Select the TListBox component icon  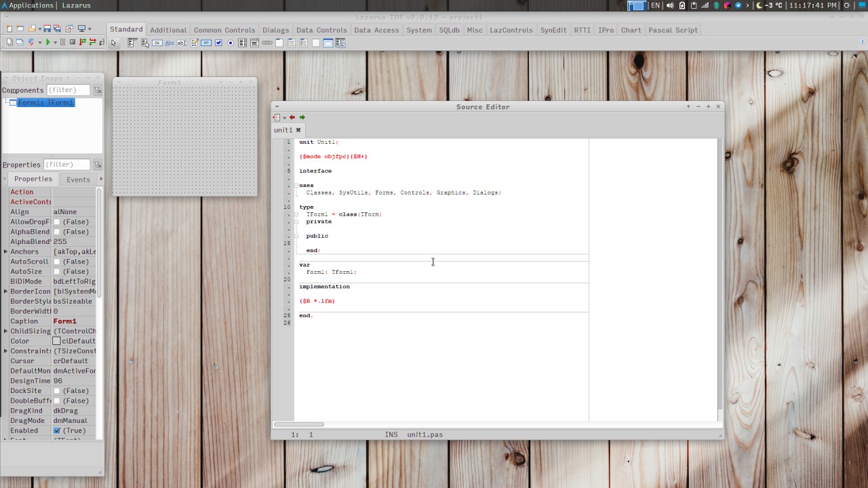coord(243,43)
